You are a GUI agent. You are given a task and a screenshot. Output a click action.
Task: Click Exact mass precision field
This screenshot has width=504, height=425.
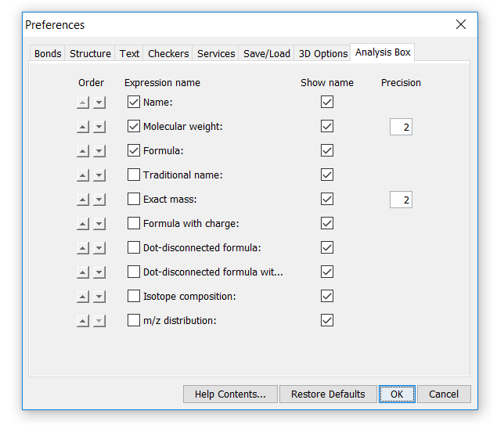tap(401, 200)
